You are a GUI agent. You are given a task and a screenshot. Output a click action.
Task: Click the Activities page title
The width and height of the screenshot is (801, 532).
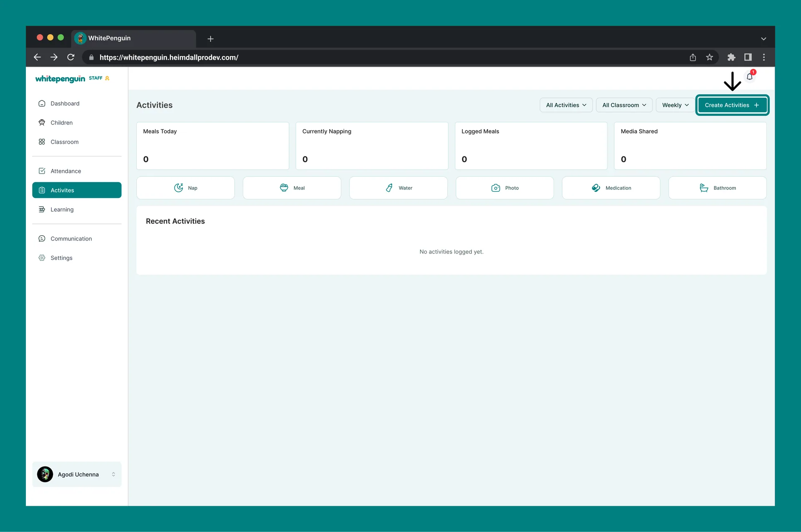click(154, 105)
